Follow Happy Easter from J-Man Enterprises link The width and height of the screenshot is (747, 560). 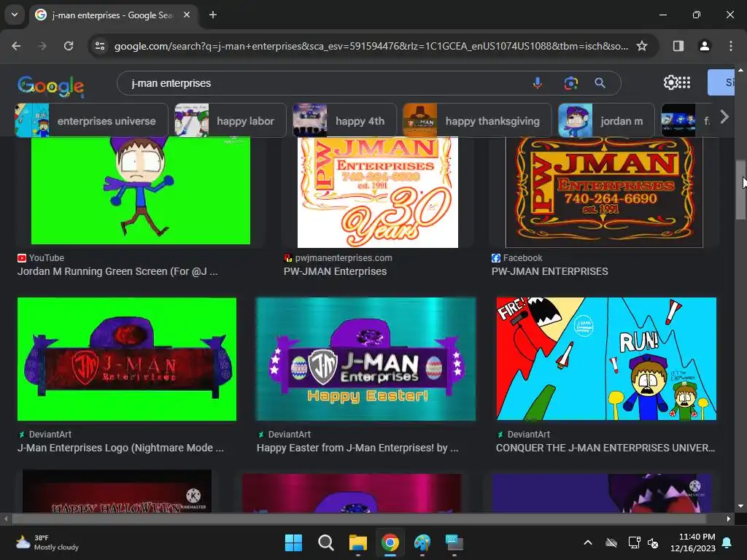tap(357, 448)
